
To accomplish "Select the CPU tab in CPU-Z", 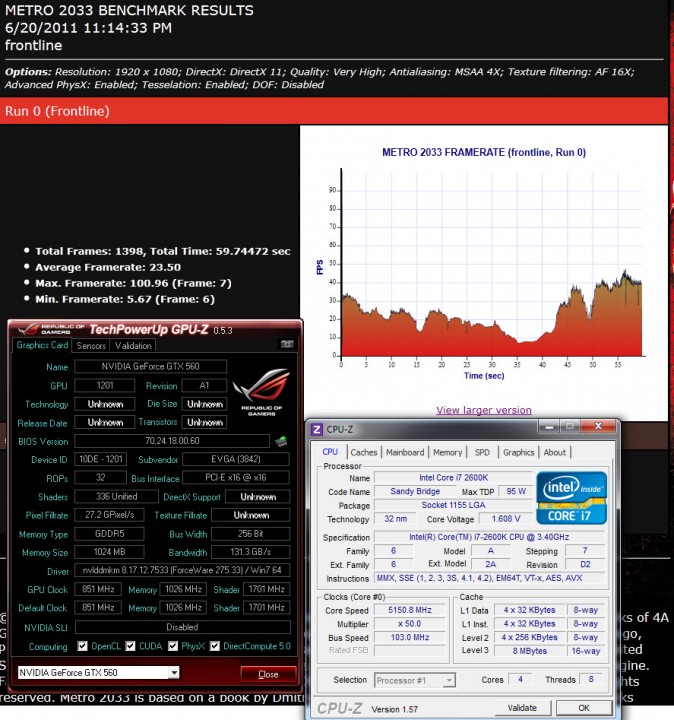I will pos(330,452).
